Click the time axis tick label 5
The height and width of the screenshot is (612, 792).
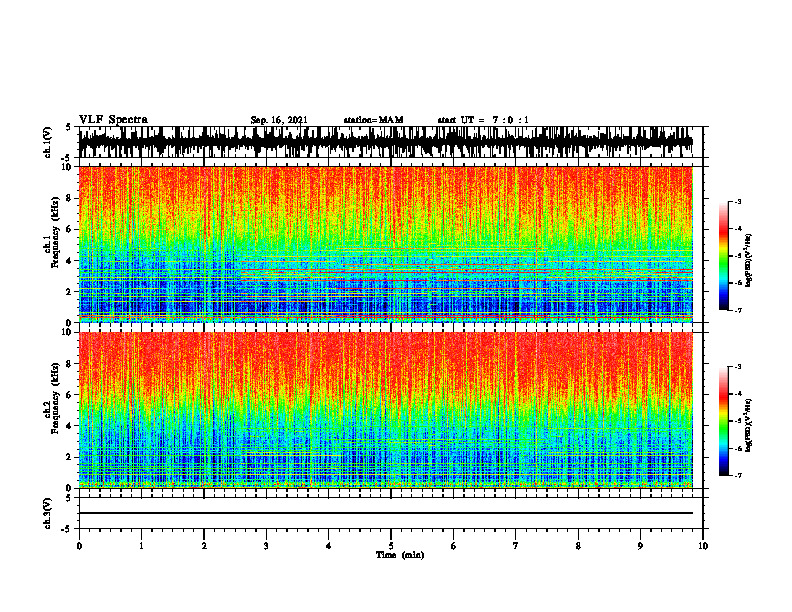[391, 546]
